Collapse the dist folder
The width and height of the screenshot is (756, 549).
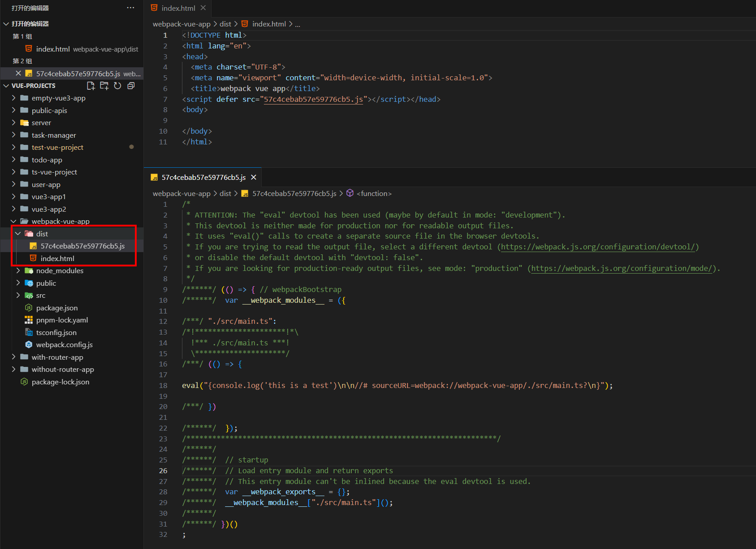point(18,234)
